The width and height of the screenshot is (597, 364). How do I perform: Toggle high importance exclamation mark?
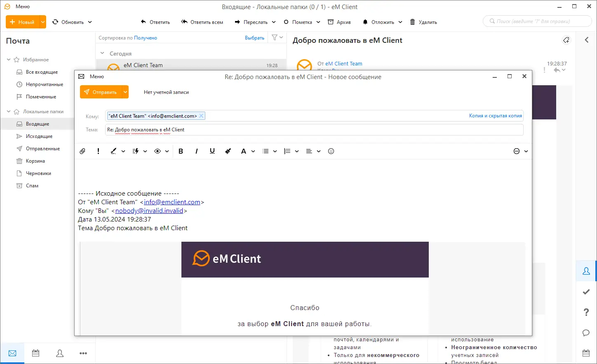coord(98,151)
